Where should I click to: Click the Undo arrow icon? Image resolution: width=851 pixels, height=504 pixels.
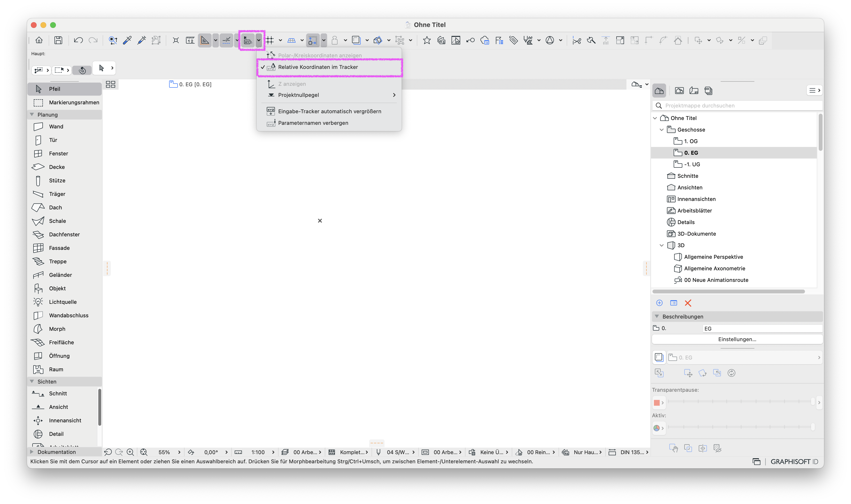(x=78, y=40)
